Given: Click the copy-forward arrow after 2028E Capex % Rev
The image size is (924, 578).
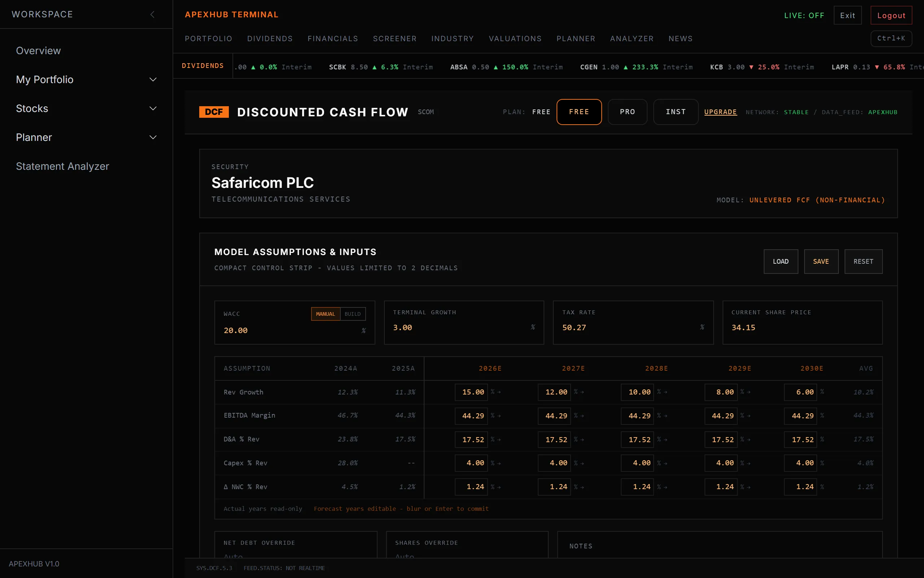Looking at the screenshot, I should point(665,464).
